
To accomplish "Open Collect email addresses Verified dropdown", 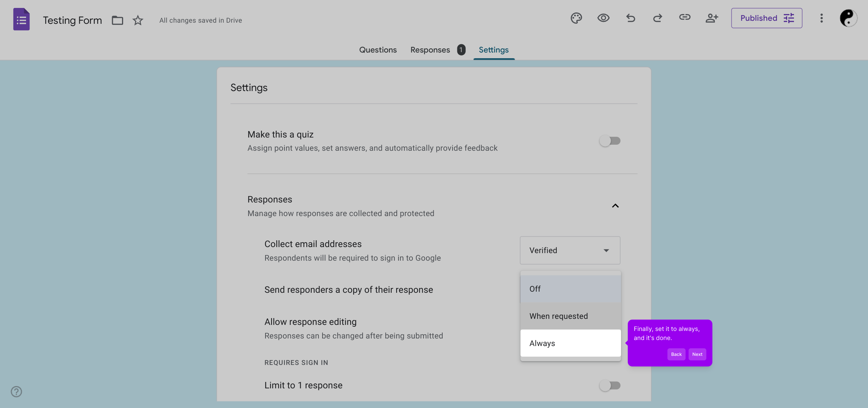I will coord(570,250).
